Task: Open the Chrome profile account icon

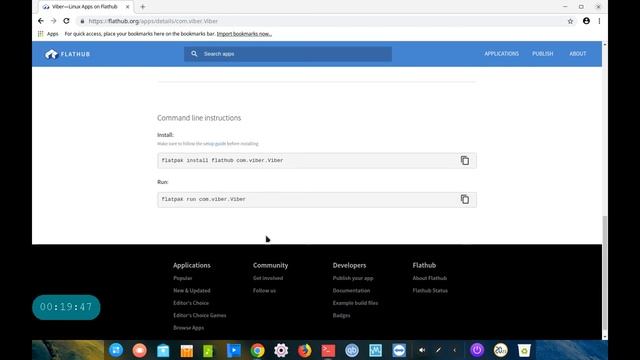Action: 586,21
